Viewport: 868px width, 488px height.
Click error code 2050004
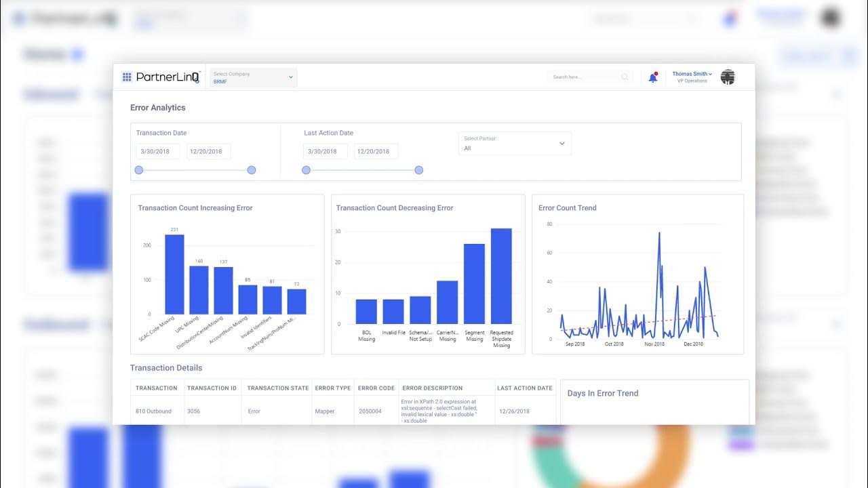(370, 411)
